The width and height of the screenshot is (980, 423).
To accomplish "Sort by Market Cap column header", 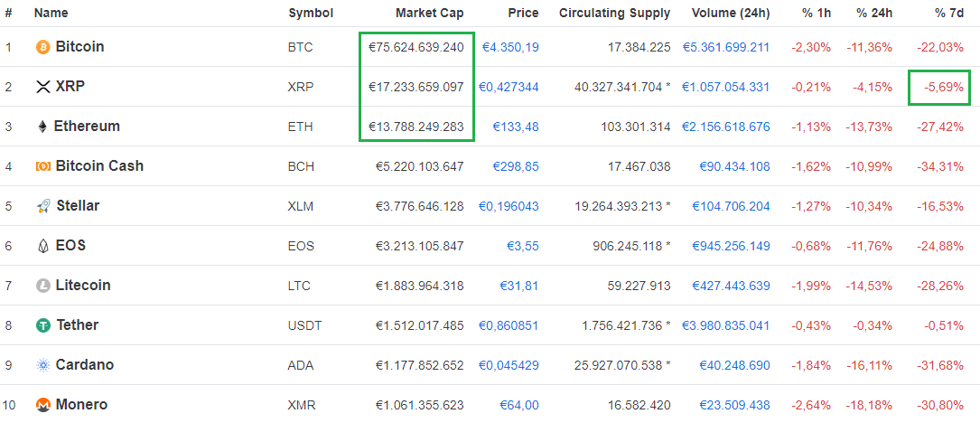I will coord(430,13).
